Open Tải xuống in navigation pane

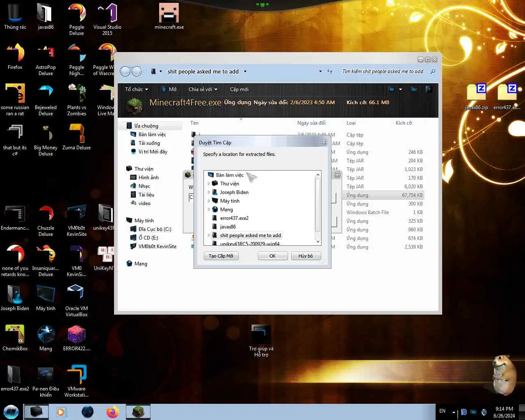point(149,143)
